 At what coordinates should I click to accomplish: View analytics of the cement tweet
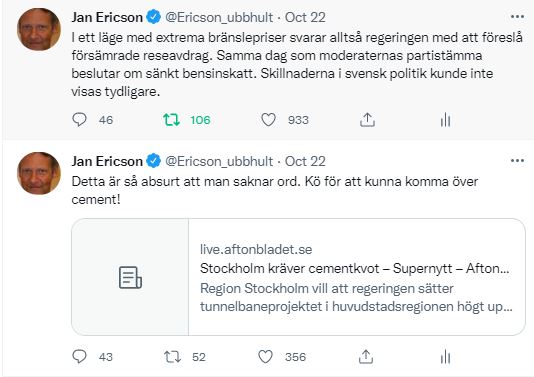click(445, 357)
